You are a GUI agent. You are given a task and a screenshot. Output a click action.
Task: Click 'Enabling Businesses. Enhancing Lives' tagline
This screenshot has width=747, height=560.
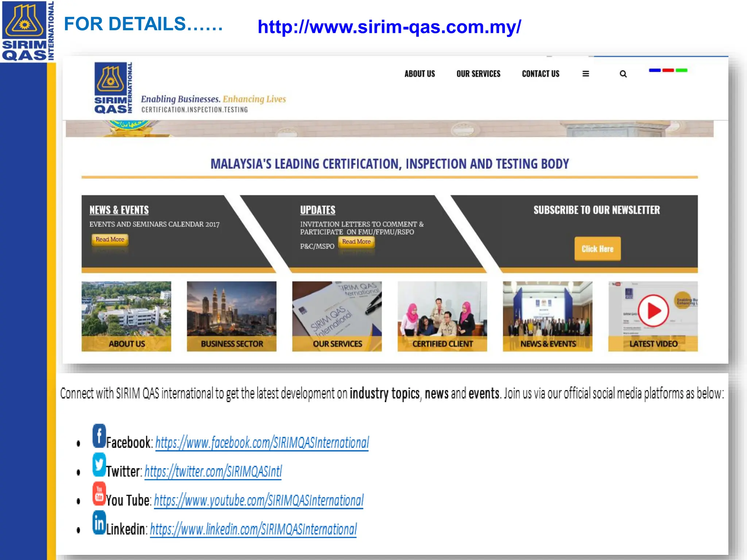(x=213, y=99)
